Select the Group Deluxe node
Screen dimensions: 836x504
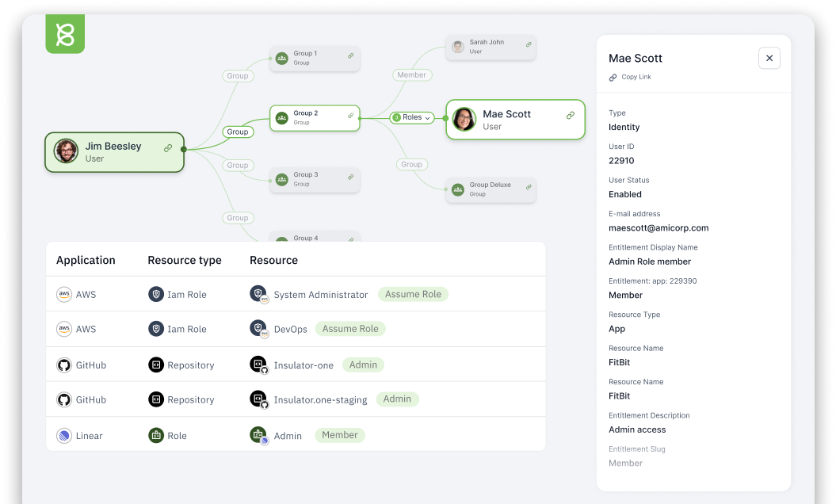491,189
